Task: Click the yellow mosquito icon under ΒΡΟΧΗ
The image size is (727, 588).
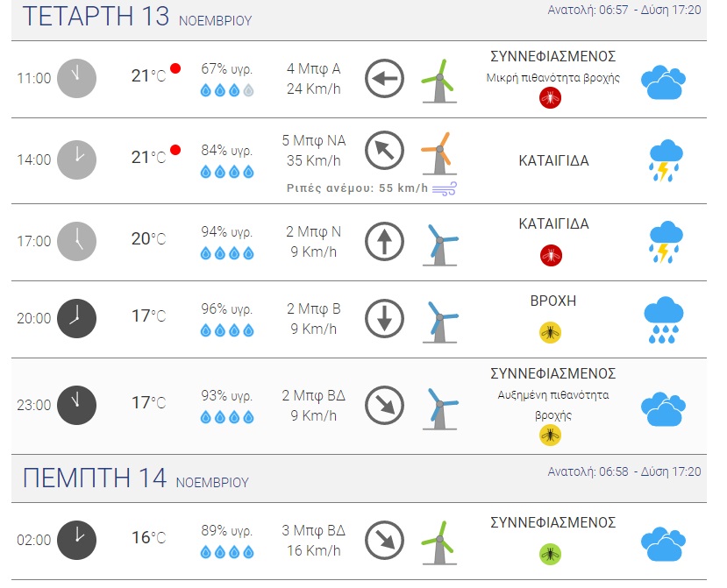Action: [550, 332]
